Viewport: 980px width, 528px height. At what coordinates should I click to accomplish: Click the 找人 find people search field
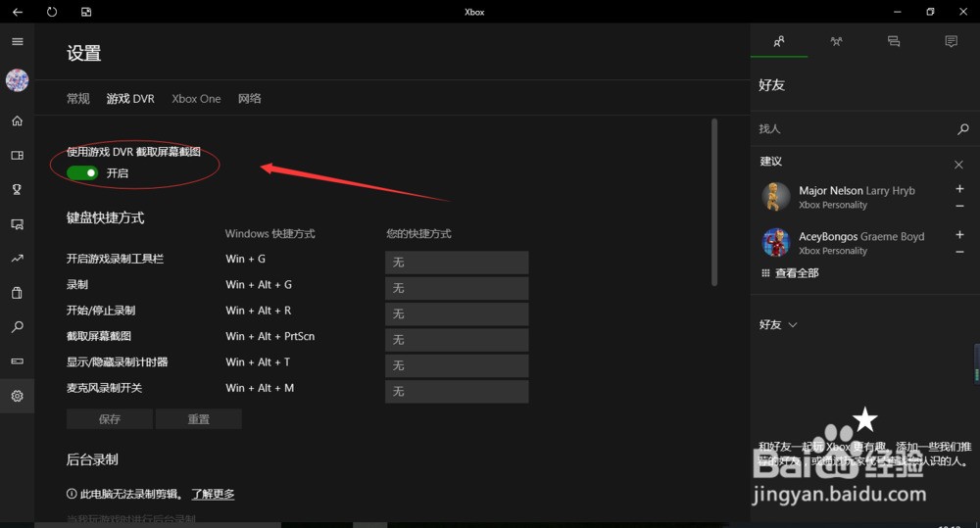[853, 128]
